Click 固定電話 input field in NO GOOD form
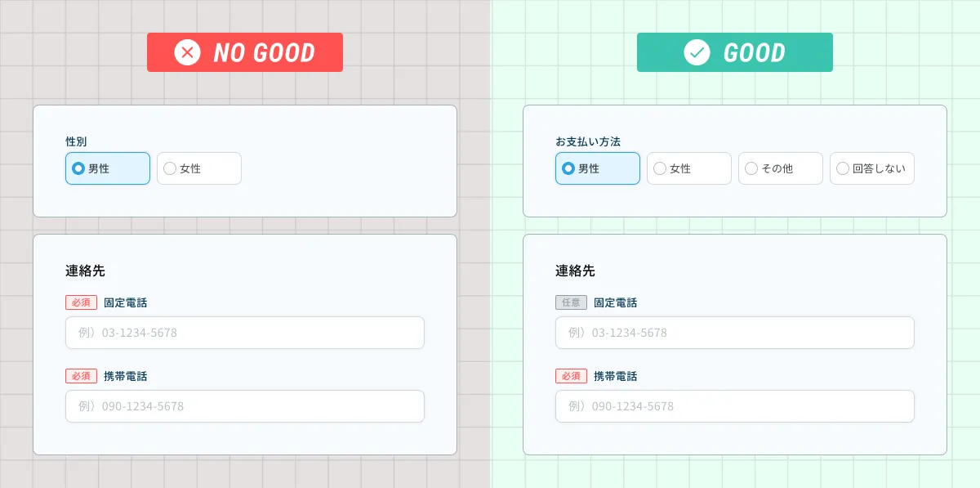 click(245, 333)
